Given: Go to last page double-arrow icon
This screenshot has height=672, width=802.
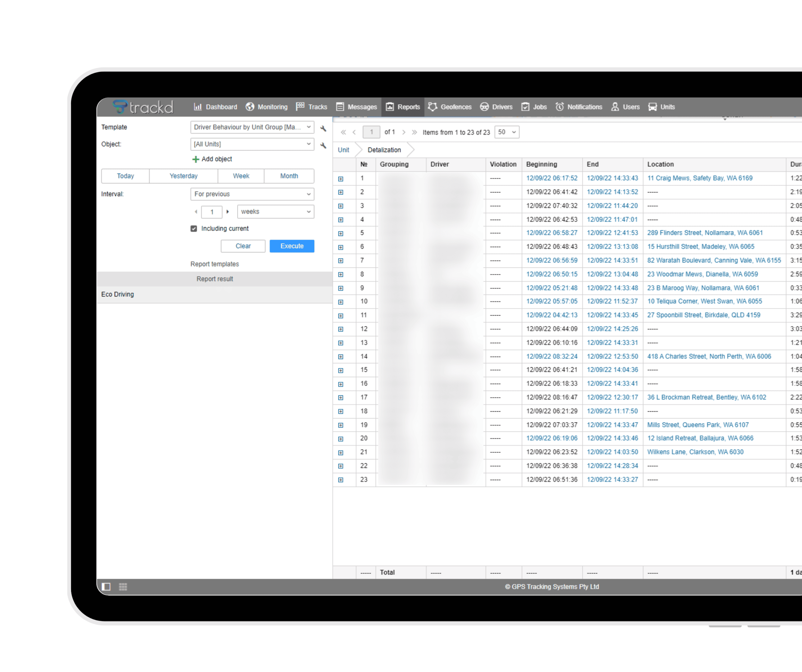Looking at the screenshot, I should click(x=414, y=132).
